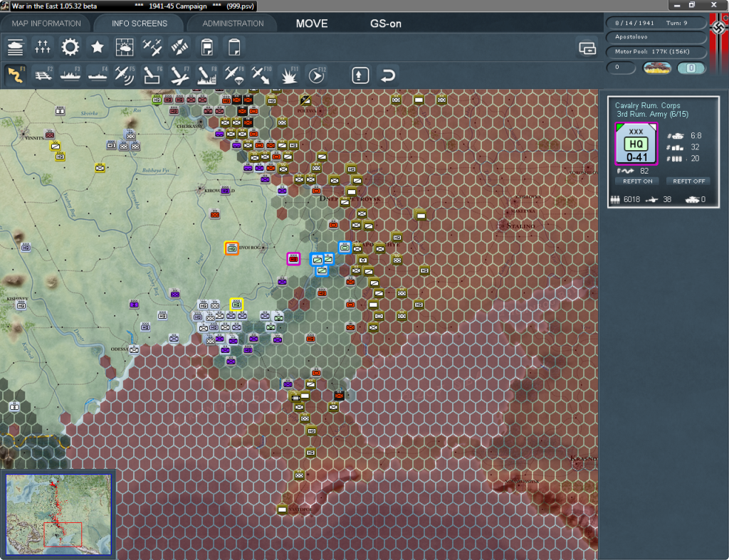Select the F10 air transfer mode

point(261,75)
